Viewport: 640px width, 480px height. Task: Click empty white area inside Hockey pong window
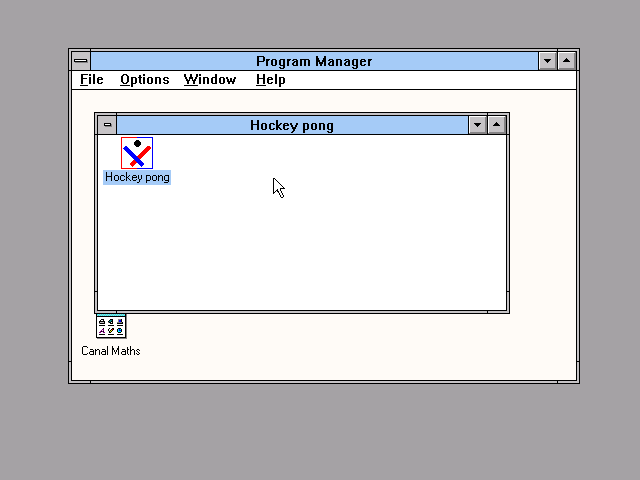(x=330, y=240)
